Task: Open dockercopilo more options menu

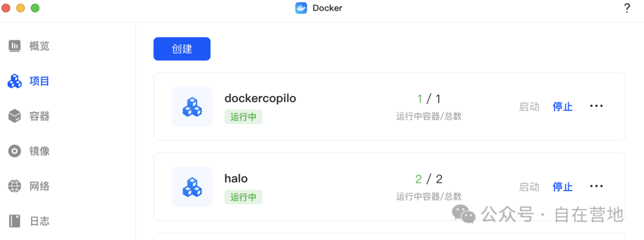Action: coord(596,106)
